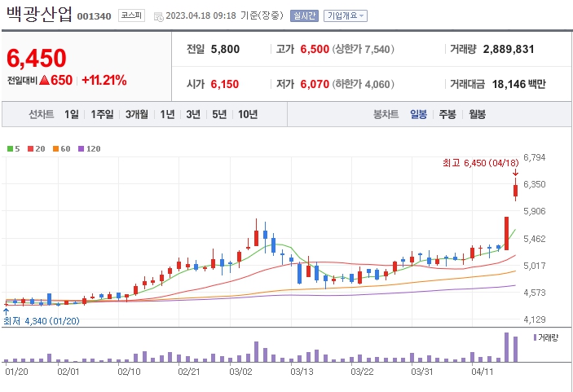573x392 pixels.
Task: Click the 상한가 7,540 text
Action: click(364, 49)
